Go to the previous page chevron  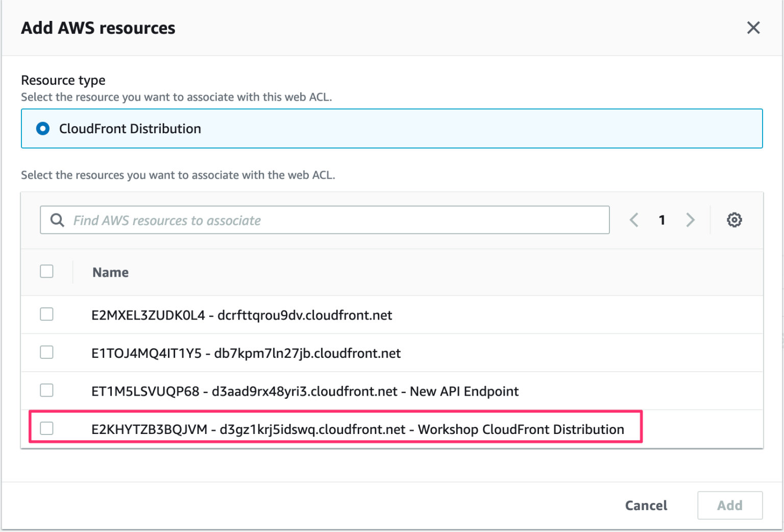[633, 220]
